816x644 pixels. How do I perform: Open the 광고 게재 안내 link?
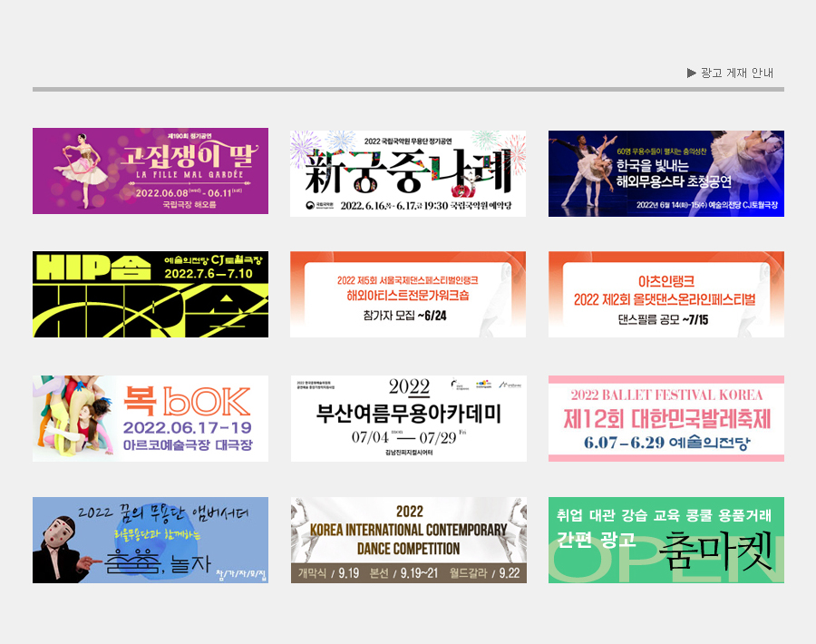736,73
